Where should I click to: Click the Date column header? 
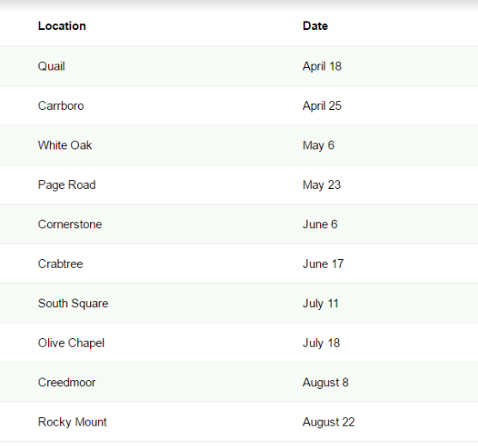(x=315, y=27)
